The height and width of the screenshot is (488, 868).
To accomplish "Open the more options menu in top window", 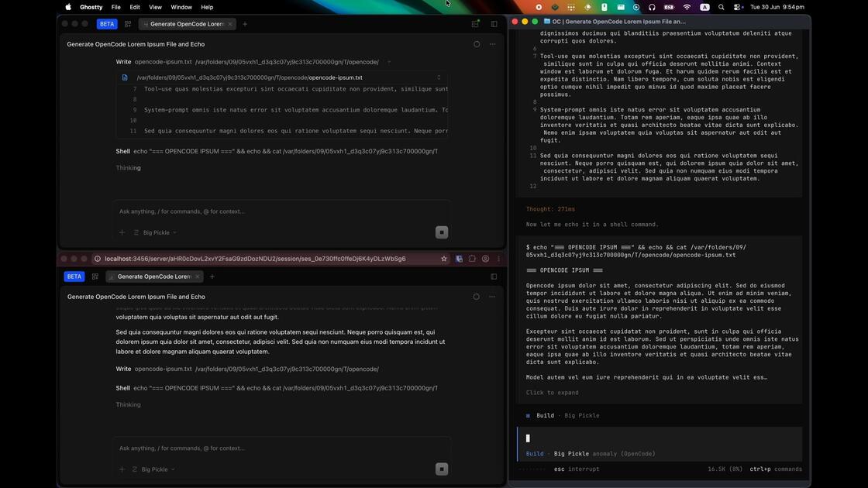I will (x=492, y=44).
